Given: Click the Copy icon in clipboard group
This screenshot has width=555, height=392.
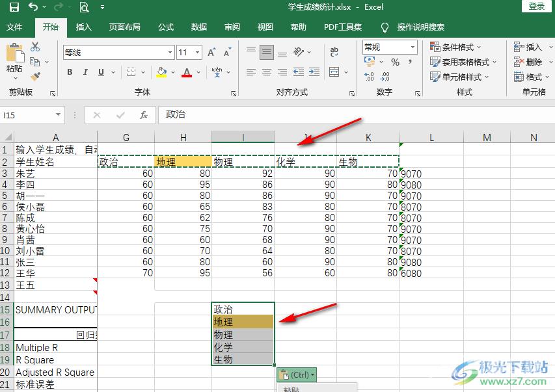Looking at the screenshot, I should pyautogui.click(x=34, y=62).
